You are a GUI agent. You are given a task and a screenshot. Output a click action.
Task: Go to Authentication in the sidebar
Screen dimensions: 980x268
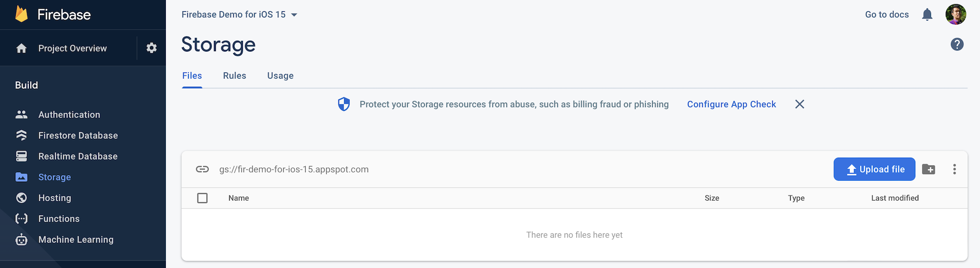[69, 115]
